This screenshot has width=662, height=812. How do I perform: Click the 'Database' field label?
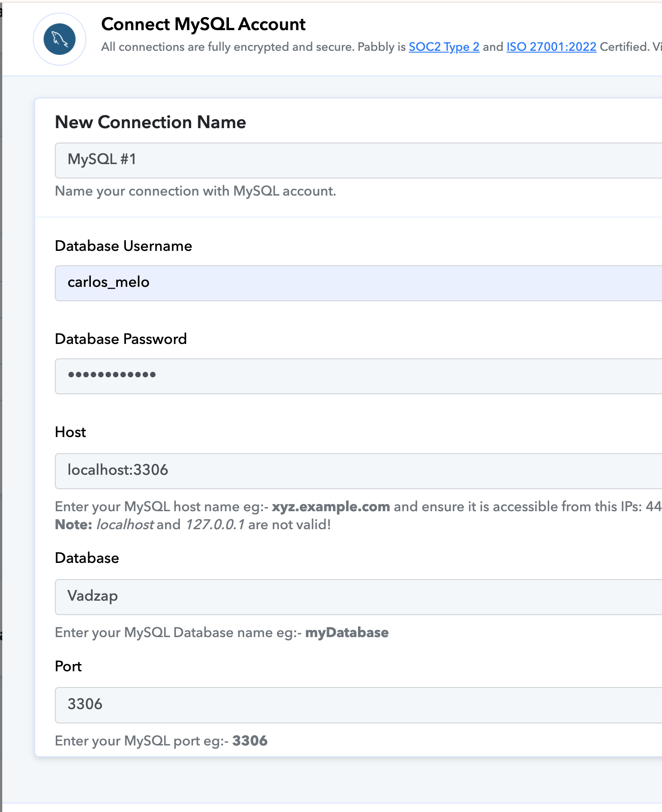coord(87,558)
